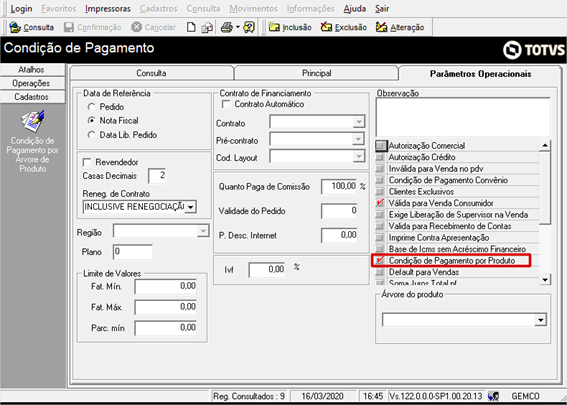567x405 pixels.
Task: Toggle Condição de Pagamento Convênio checkbox
Action: pyautogui.click(x=380, y=180)
